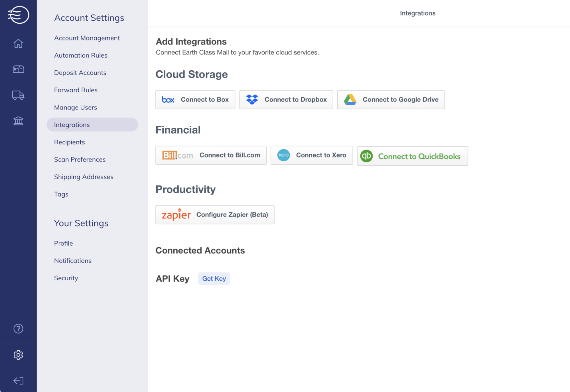Click the Productivity section heading
Viewport: 570px width, 392px height.
point(185,189)
